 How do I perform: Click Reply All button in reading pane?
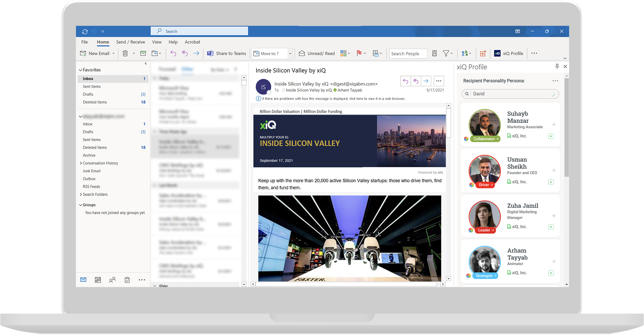coord(416,81)
